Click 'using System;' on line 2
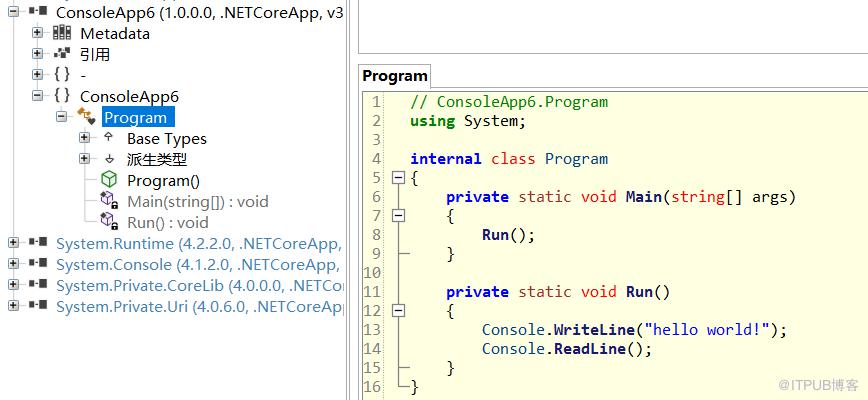This screenshot has width=868, height=400. point(468,121)
